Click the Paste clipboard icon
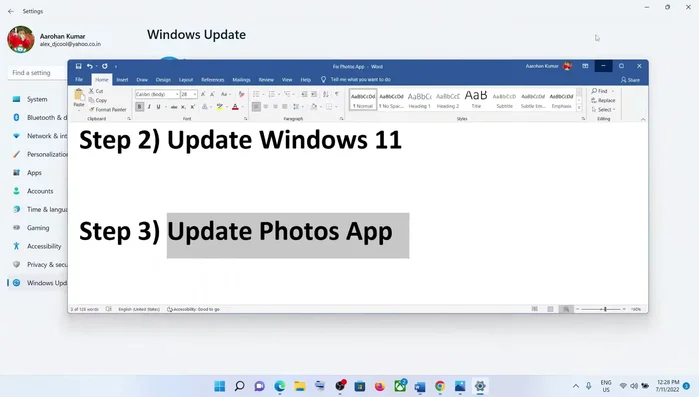Screen dimensions: 699x397 click(79, 95)
